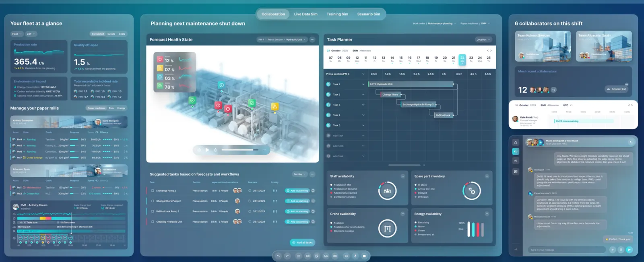Select the Details tab in fleet panel
Screen dimensions: 644x262
point(111,34)
